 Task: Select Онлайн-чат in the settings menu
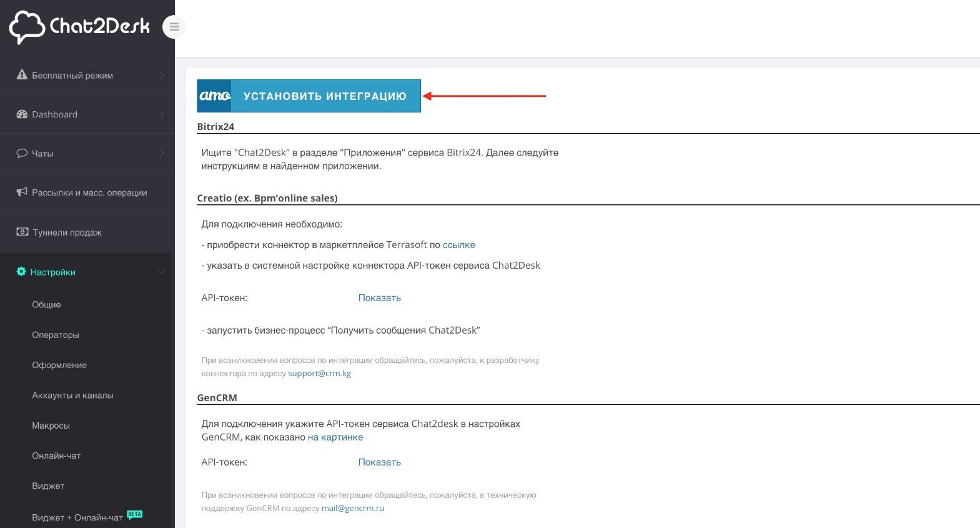pos(56,456)
